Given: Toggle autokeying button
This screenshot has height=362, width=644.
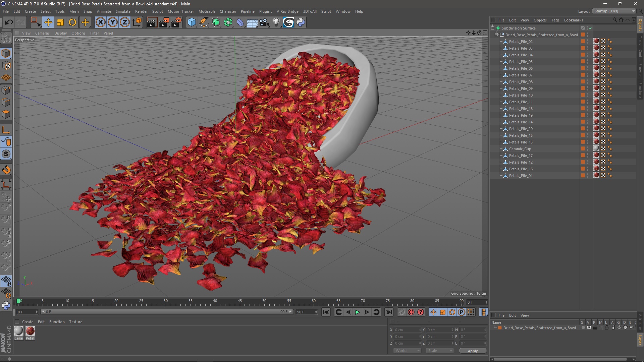Looking at the screenshot, I should click(411, 312).
